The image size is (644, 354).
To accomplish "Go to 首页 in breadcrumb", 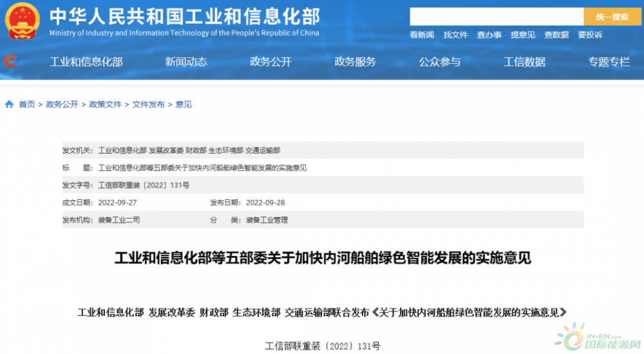I will (27, 104).
